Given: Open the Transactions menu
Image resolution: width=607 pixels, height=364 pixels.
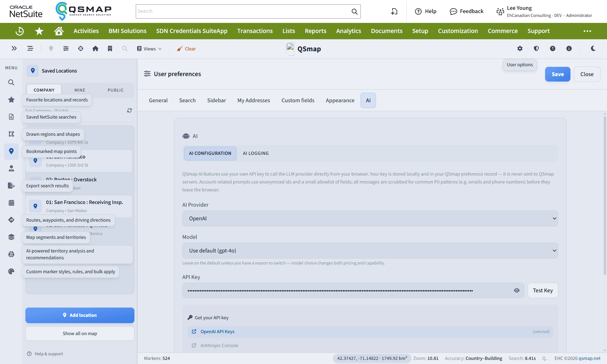Looking at the screenshot, I should coord(255,31).
